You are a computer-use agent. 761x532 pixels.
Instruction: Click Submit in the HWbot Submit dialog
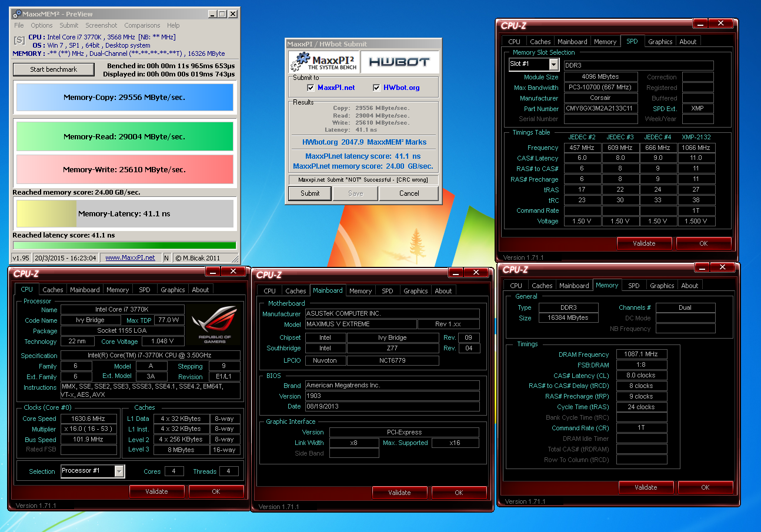310,193
